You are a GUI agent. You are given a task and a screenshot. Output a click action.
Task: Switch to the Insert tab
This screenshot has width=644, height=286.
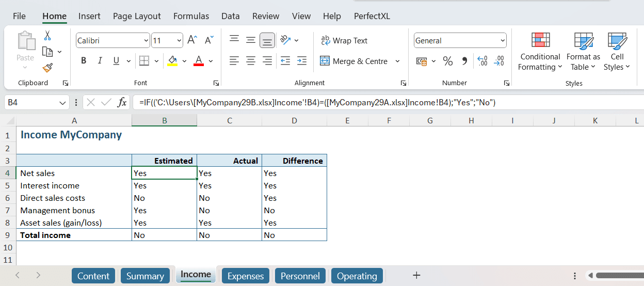[x=89, y=16]
